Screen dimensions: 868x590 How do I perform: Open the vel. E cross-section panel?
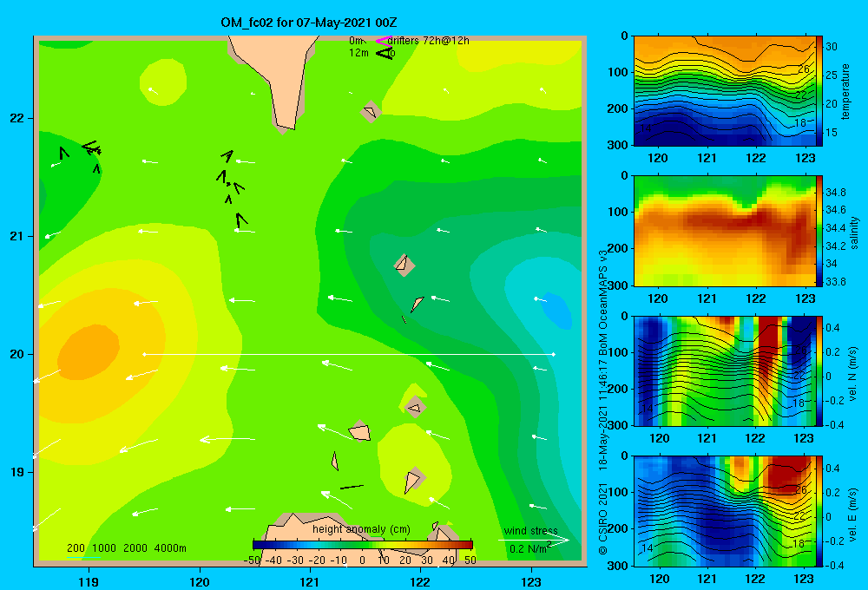(725, 511)
